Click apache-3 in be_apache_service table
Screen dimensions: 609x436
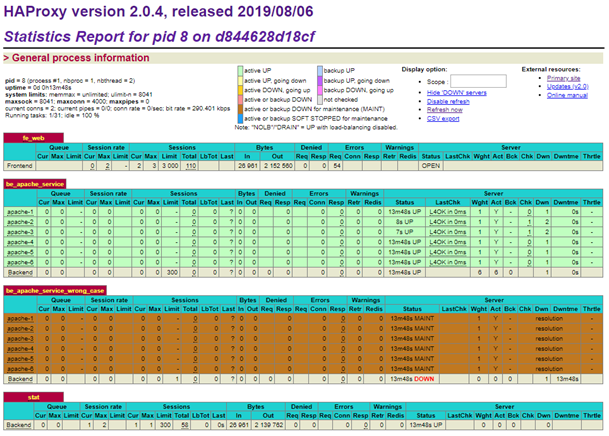click(x=20, y=232)
